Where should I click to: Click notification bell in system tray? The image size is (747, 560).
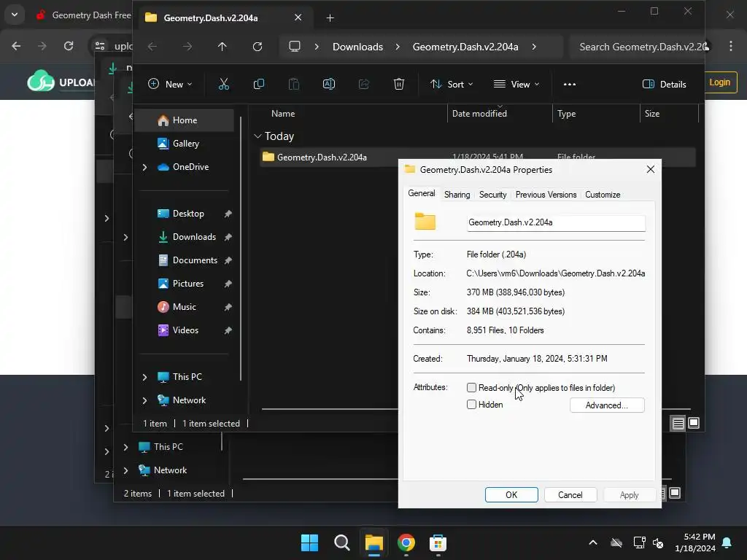tap(727, 542)
